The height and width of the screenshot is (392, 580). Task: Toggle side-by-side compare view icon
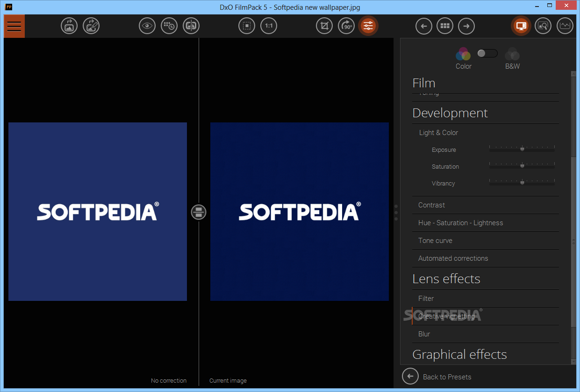click(191, 26)
